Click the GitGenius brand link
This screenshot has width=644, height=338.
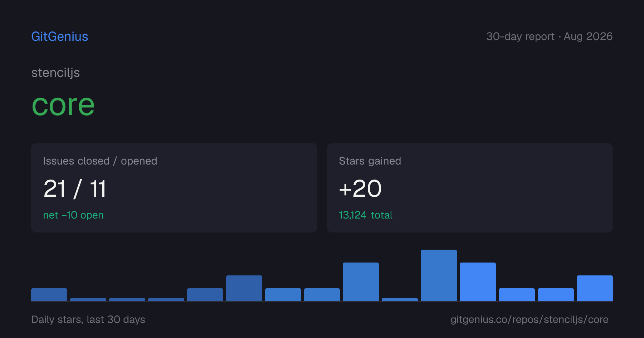(x=59, y=36)
